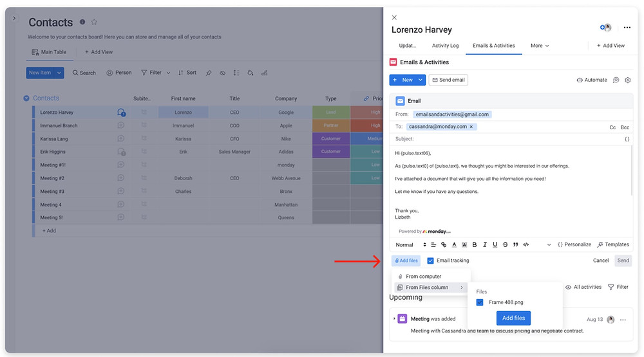Insert subject placeholder using braces icon

627,139
